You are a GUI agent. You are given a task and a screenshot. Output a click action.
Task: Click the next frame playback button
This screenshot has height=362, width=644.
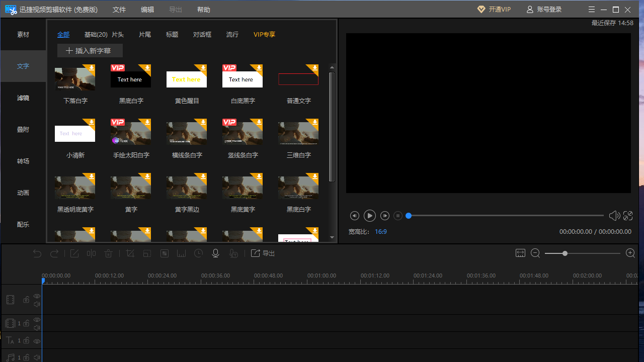385,216
